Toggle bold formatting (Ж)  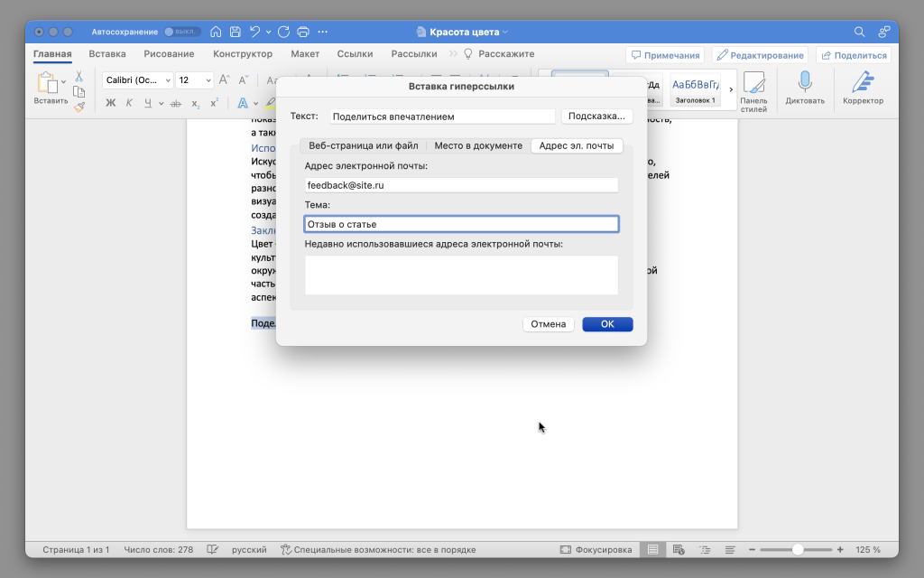pos(111,103)
